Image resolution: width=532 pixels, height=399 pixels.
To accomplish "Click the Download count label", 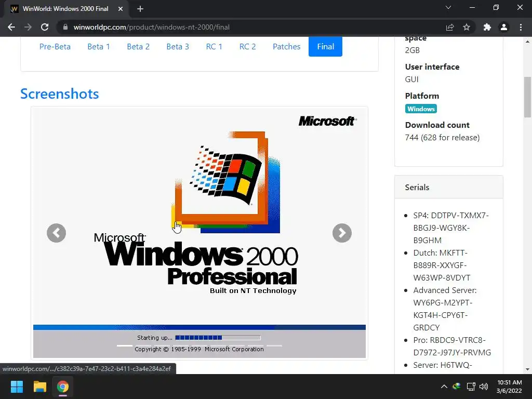I will click(x=437, y=125).
